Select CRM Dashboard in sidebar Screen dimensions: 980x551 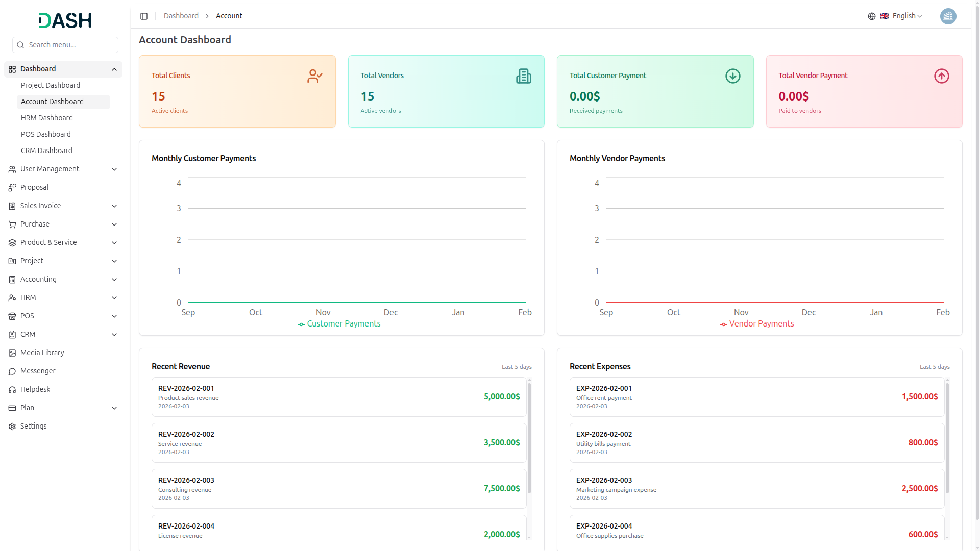point(46,151)
